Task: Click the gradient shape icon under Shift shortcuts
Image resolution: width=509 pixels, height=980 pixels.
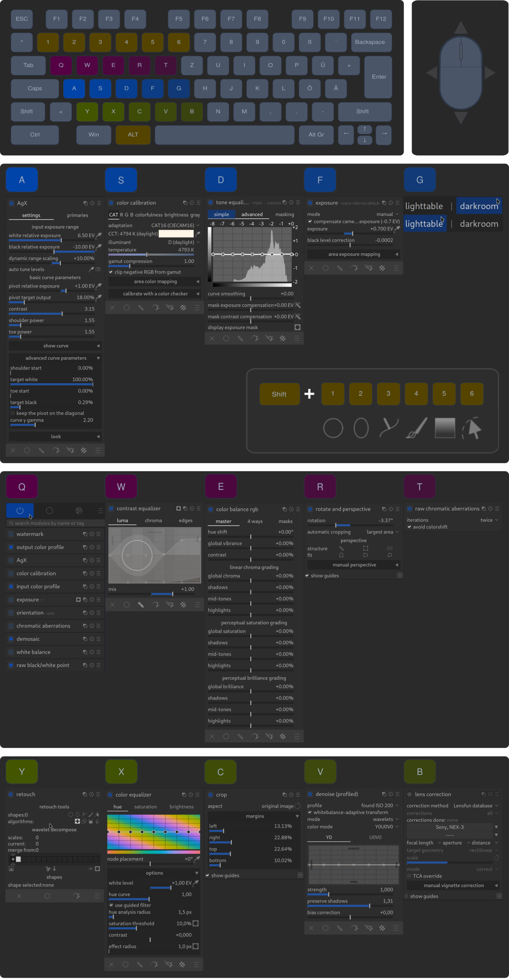Action: [445, 428]
